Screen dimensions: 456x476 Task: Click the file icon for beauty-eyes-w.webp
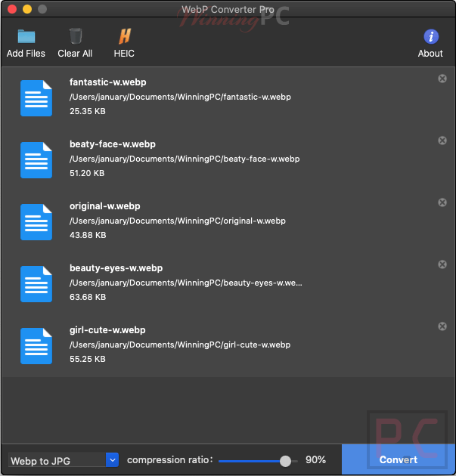pyautogui.click(x=36, y=284)
